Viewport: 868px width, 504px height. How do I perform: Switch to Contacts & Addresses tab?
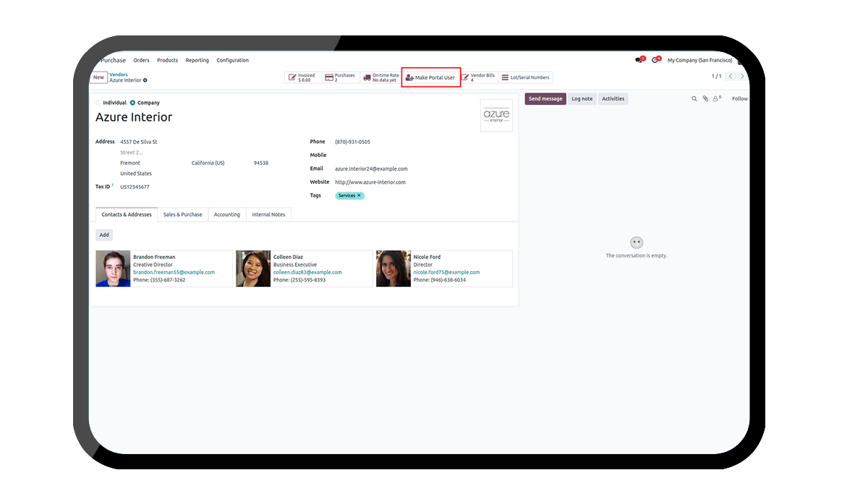127,215
